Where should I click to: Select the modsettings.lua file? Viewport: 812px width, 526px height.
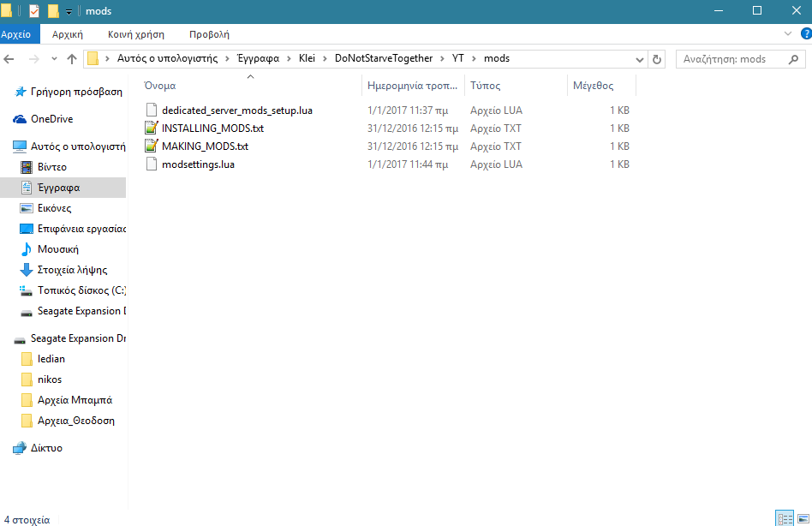[198, 164]
